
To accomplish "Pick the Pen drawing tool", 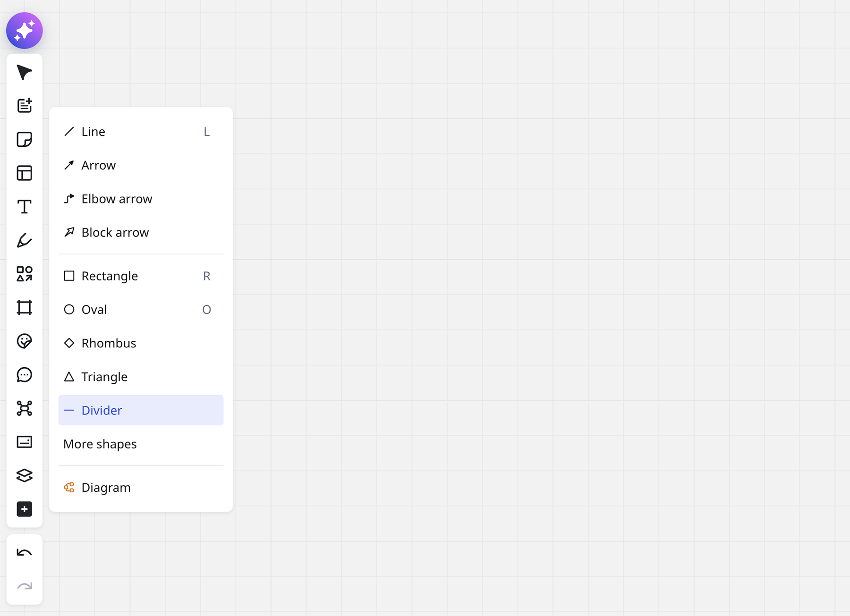I will click(x=24, y=241).
